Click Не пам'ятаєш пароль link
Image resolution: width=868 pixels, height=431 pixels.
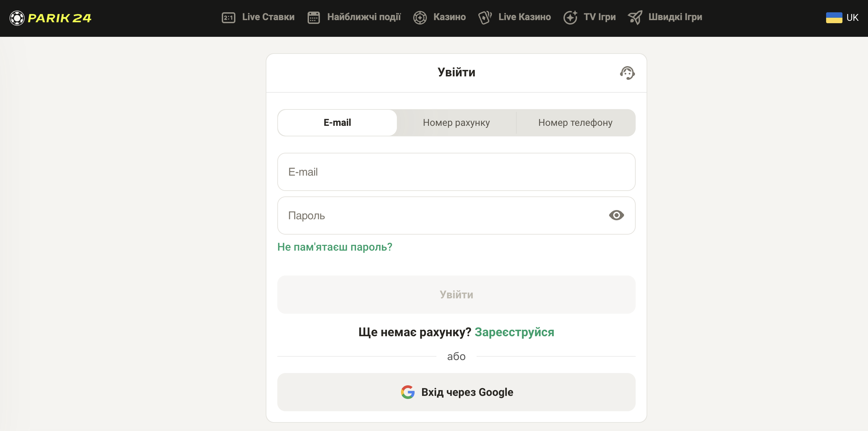coord(335,247)
